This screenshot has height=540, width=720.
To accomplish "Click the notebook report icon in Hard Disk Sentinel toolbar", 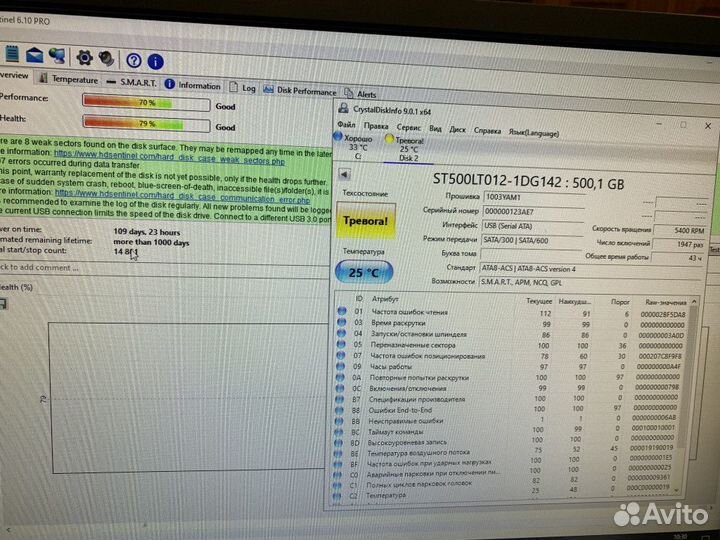I will pos(12,53).
